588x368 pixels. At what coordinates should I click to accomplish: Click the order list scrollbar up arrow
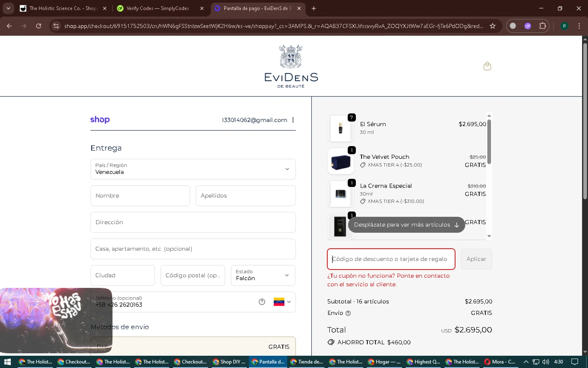(x=489, y=116)
